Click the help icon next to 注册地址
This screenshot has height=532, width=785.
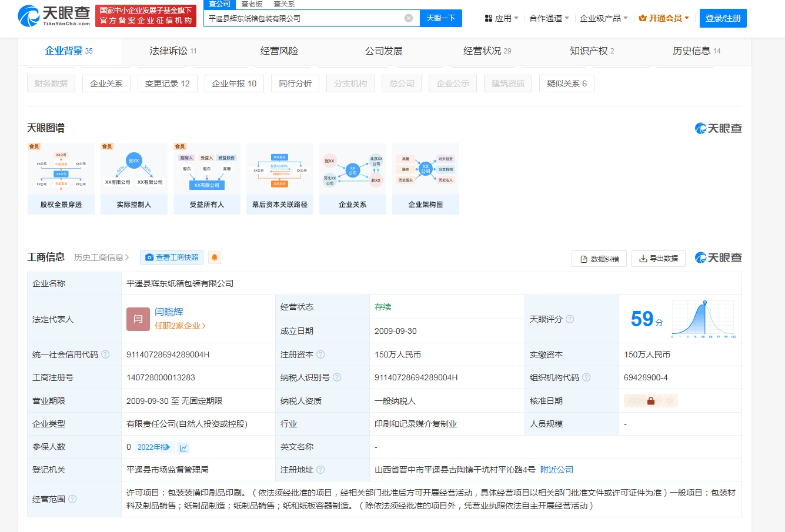[320, 470]
